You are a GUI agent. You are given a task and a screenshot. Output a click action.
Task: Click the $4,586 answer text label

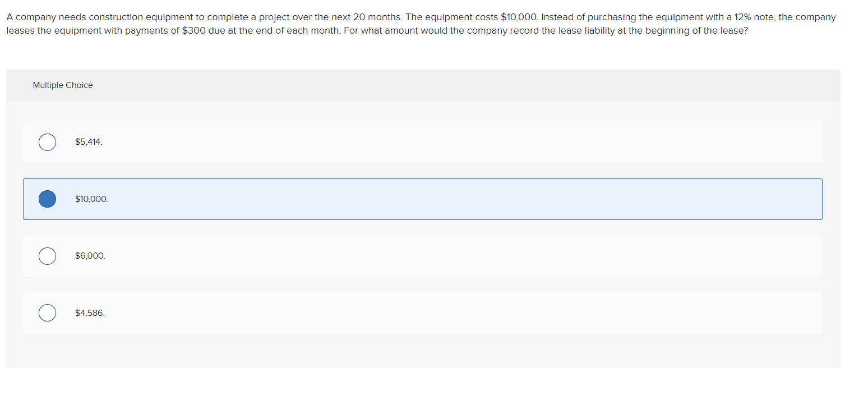click(x=89, y=313)
